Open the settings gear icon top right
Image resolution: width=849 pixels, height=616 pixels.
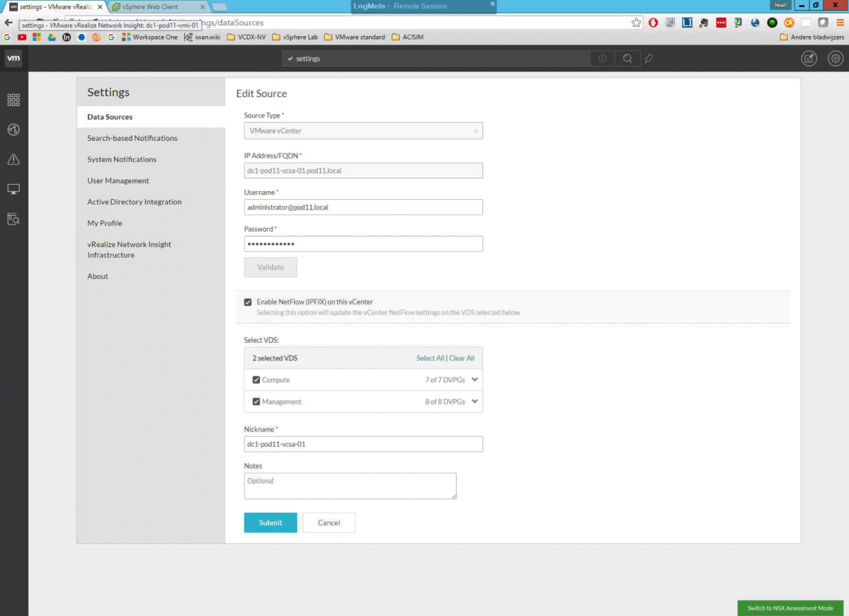click(x=836, y=59)
